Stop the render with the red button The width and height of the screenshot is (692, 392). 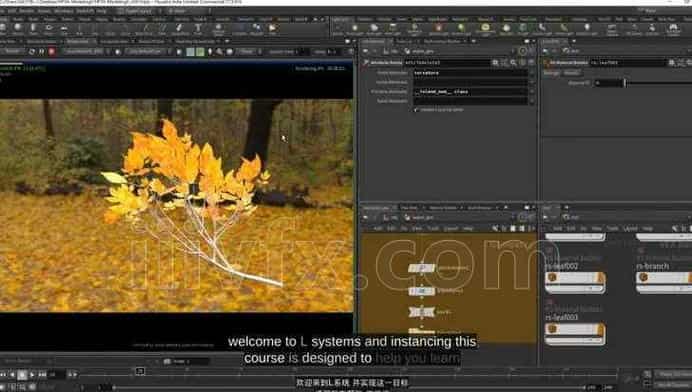[52, 52]
